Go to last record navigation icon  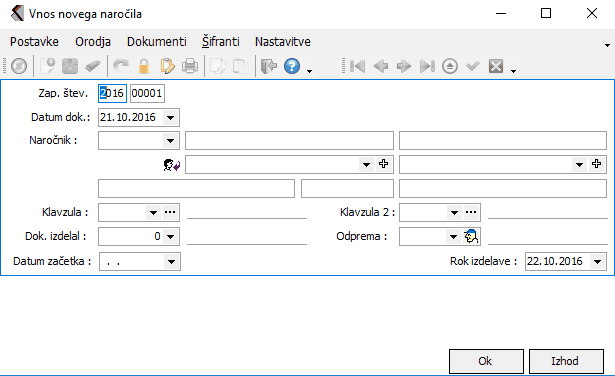click(427, 66)
